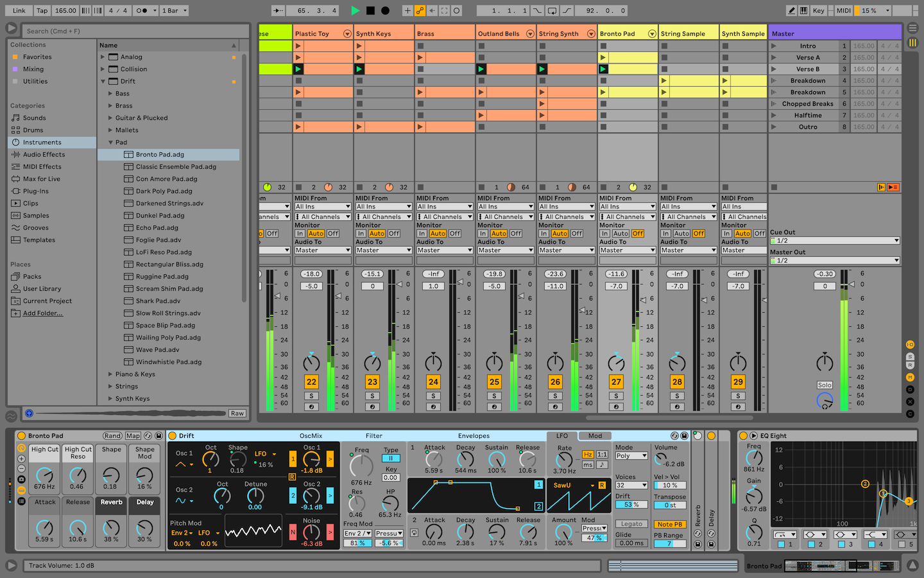This screenshot has height=578, width=924.
Task: Select Classic Ensemble Pad.adg preset
Action: [x=176, y=166]
